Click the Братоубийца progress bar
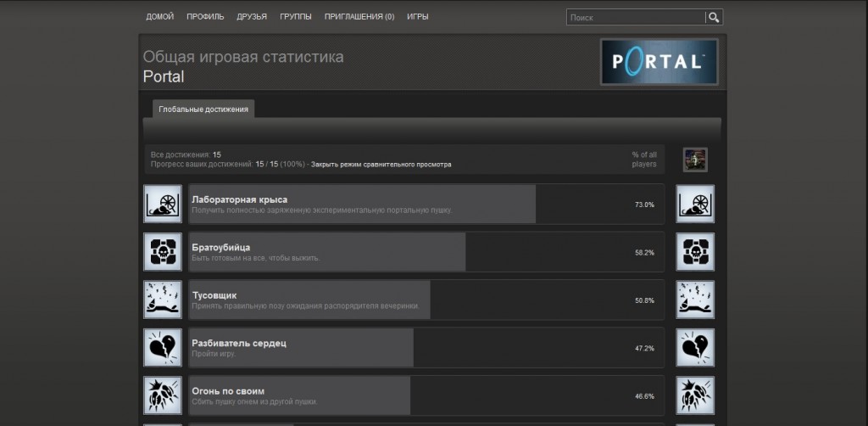The height and width of the screenshot is (426, 868). (426, 252)
